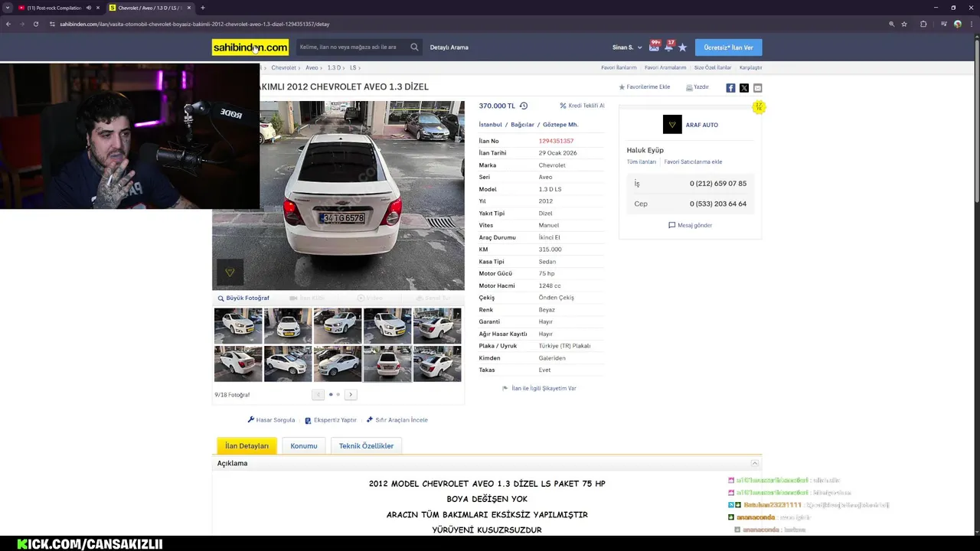Click the phone number 0 (533) 203 64 64
Image resolution: width=980 pixels, height=551 pixels.
coord(718,204)
